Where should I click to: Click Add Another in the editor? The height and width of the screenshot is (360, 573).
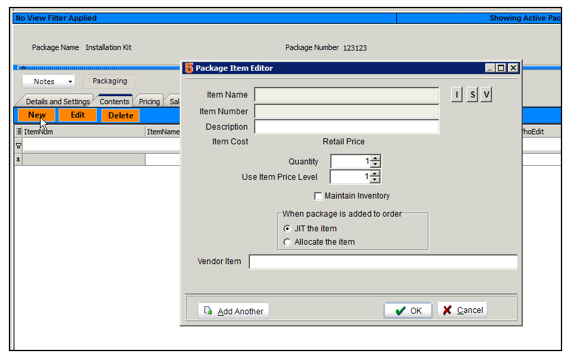click(x=234, y=311)
